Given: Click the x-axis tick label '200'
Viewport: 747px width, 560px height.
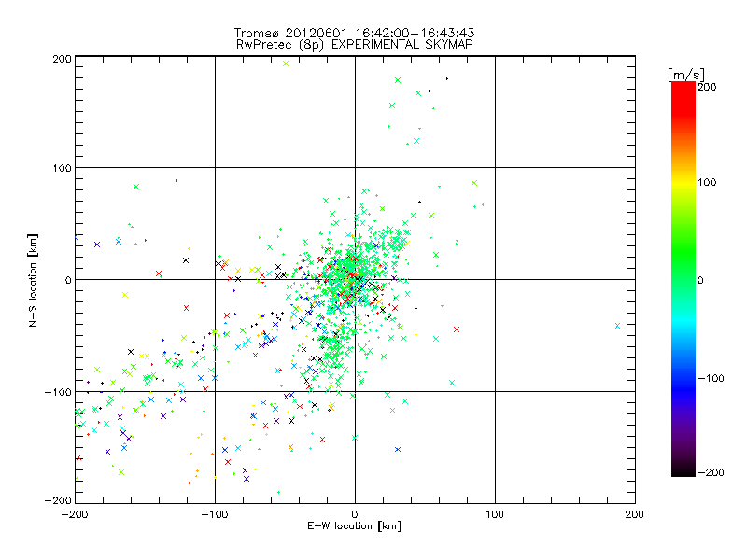Looking at the screenshot, I should click(x=635, y=514).
